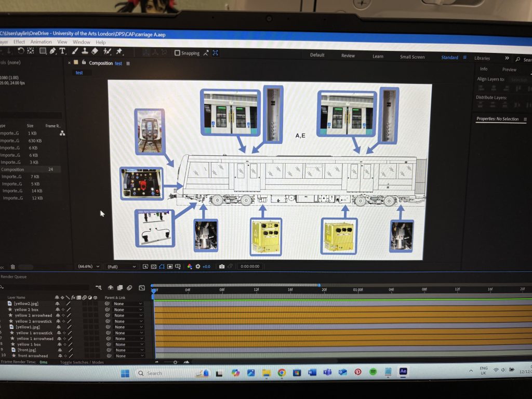Select the Eraser tool
Screen dimensions: 532x399
(95, 51)
